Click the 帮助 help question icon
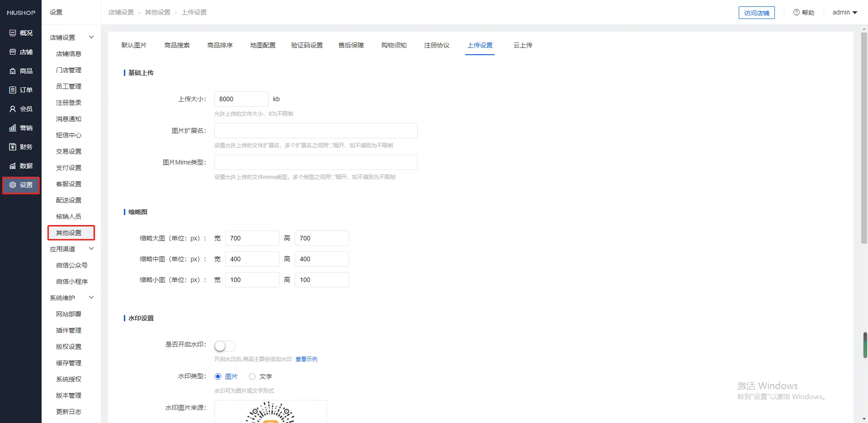Screen dimensions: 868x423 coord(796,12)
